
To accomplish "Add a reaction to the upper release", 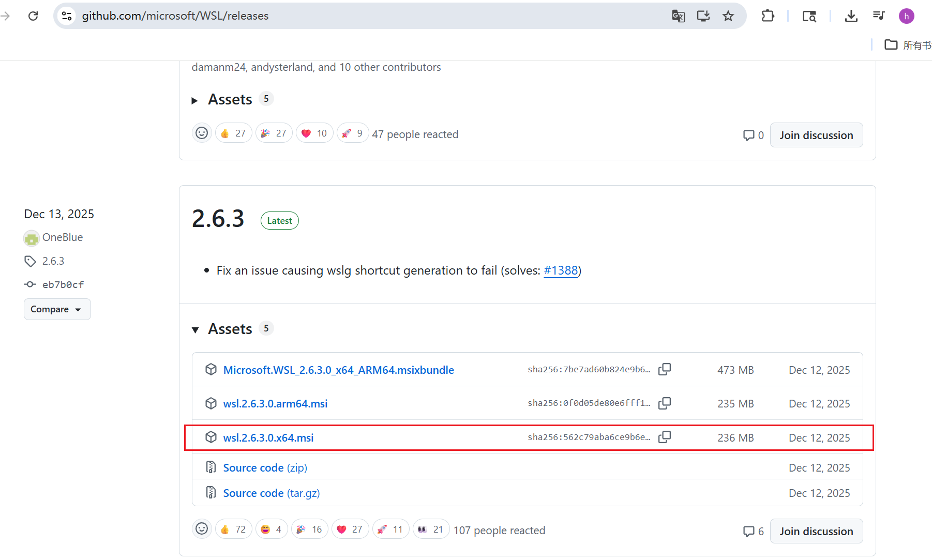I will [202, 133].
